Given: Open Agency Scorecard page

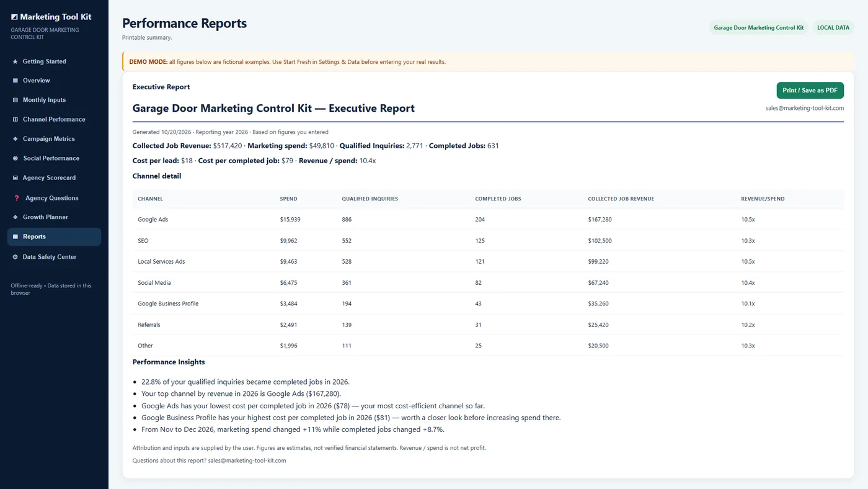Looking at the screenshot, I should point(54,177).
